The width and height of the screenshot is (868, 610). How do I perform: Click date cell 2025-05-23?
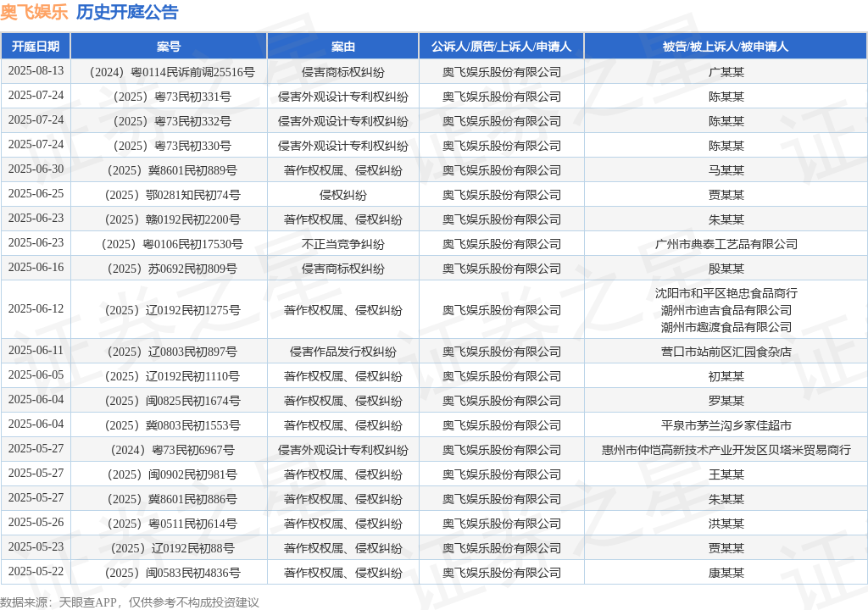coord(36,547)
